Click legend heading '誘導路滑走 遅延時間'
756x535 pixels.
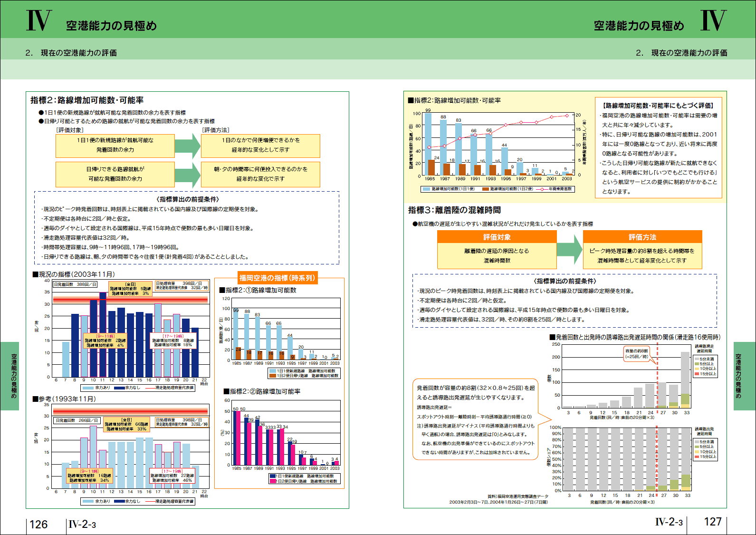[x=704, y=349]
